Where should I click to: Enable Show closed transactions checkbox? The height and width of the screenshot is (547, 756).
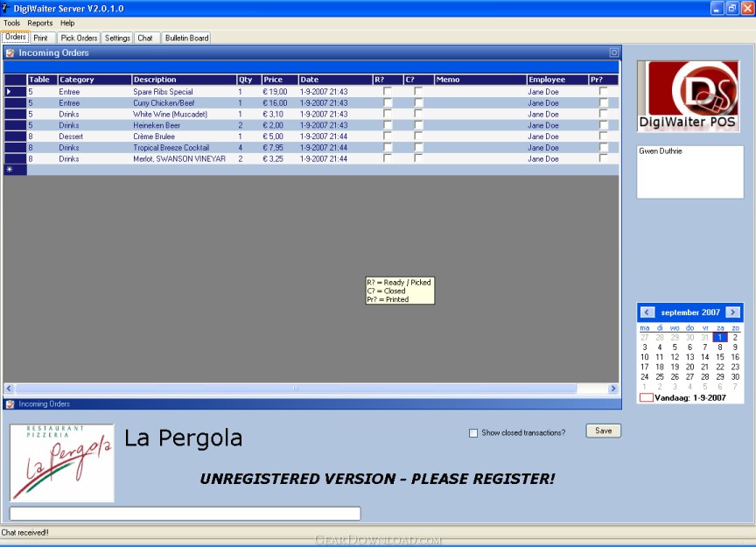coord(473,433)
